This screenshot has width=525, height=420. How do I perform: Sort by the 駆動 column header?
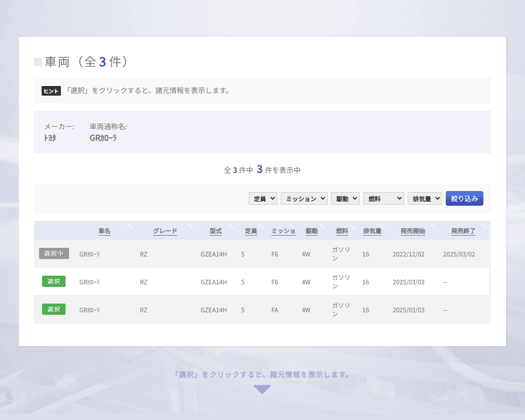pos(311,231)
